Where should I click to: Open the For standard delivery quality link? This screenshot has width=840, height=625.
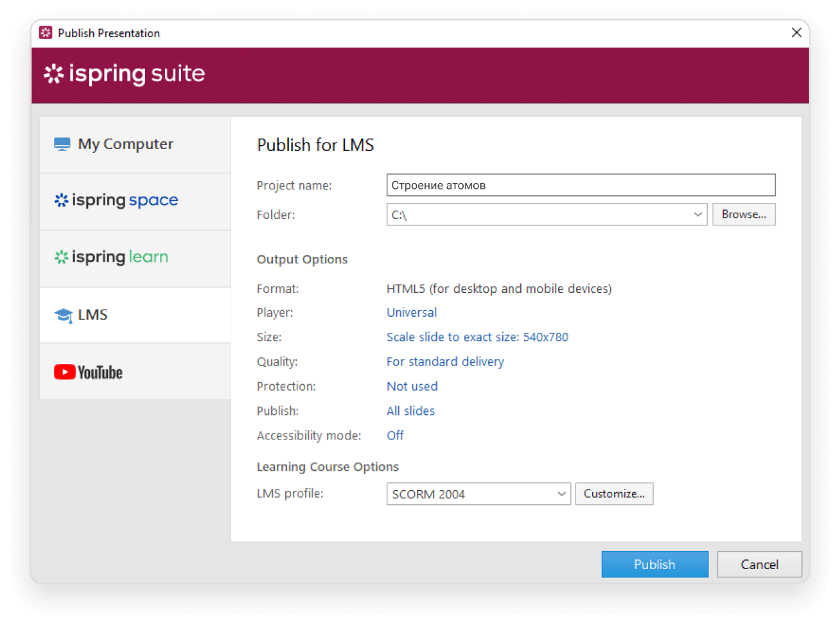[445, 362]
